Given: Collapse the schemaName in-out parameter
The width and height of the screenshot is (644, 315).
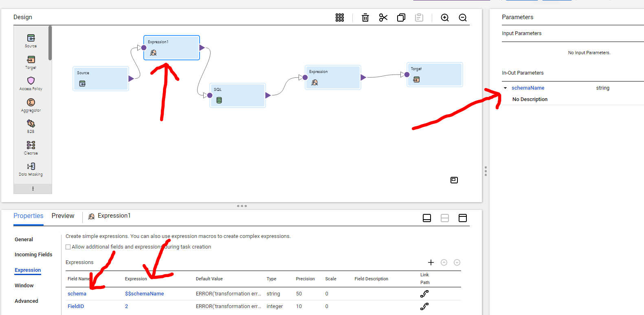Looking at the screenshot, I should point(506,88).
